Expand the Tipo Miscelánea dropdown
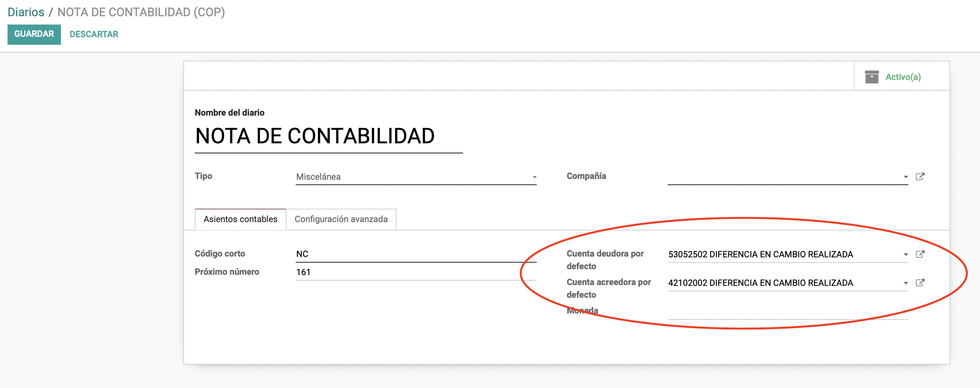980x388 pixels. click(416, 177)
